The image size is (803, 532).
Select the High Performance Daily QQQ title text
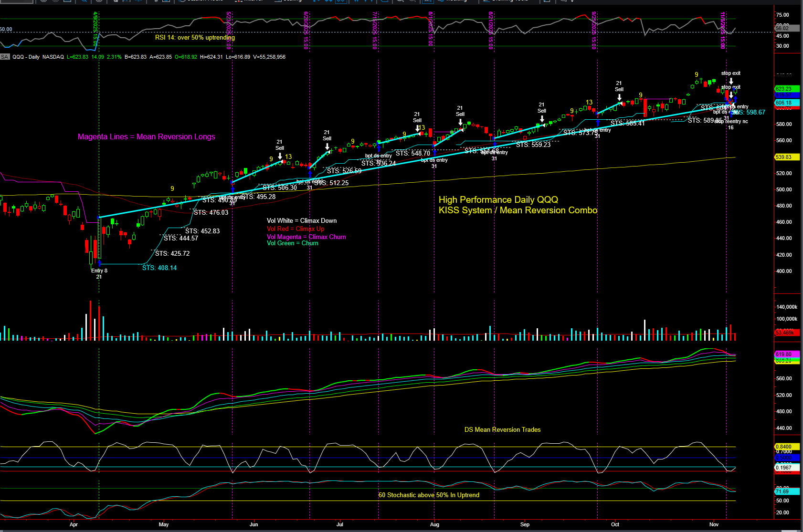coord(498,200)
